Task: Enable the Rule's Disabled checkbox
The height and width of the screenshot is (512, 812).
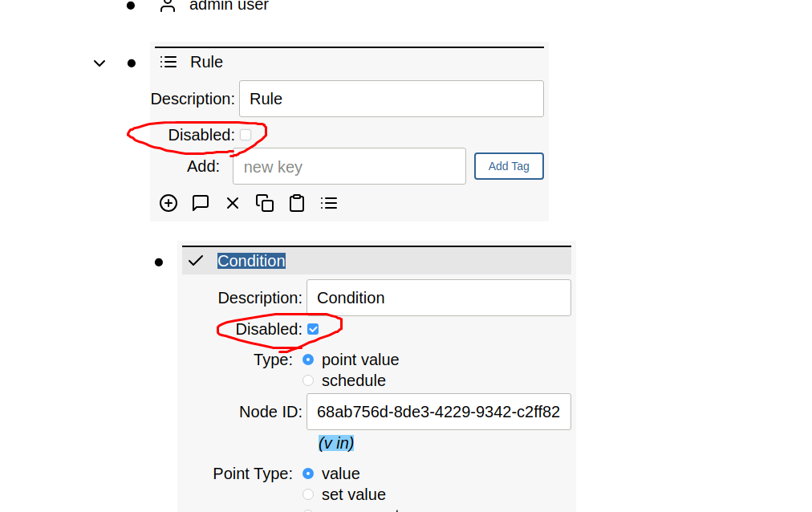Action: pos(246,135)
